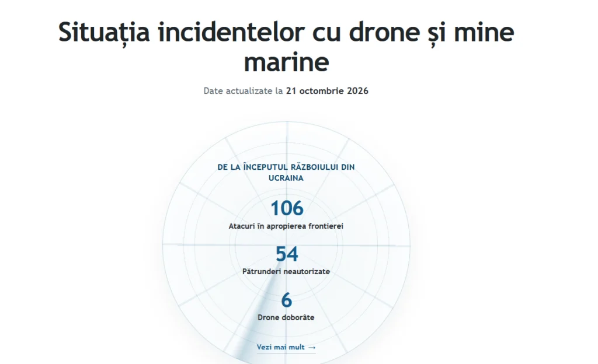The image size is (598, 364).
Task: Click the heading "DE LA ÎNCEPUTUL RĂZBOIULUI DIN UCRAINA"
Action: 286,173
